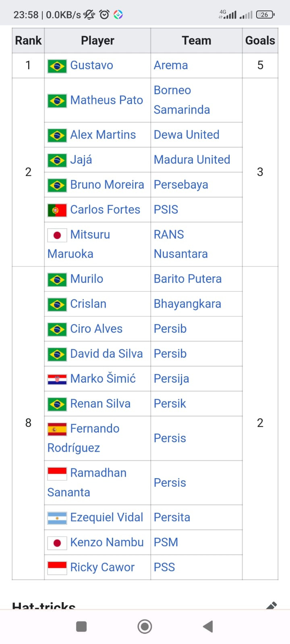290x644 pixels.
Task: Tap the Argentina flag beside Ezequiel Vidal
Action: 57,518
